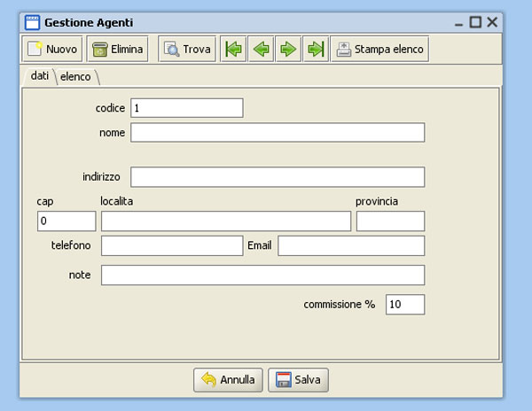This screenshot has height=411, width=532.
Task: Jump to the last record arrow
Action: pyautogui.click(x=316, y=50)
